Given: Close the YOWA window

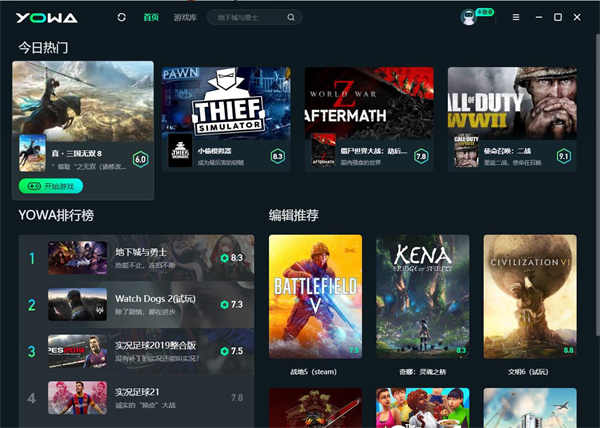Looking at the screenshot, I should point(577,17).
